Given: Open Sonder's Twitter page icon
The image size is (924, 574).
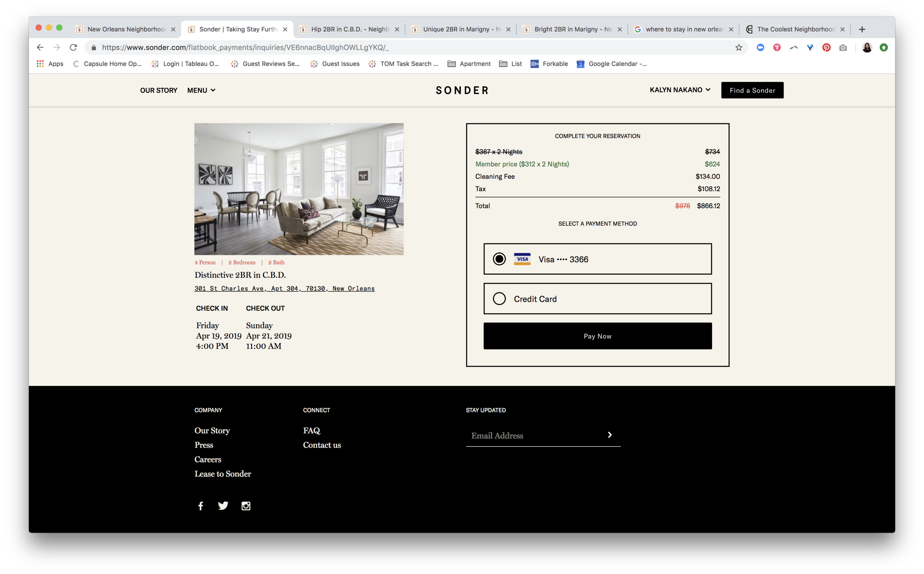Looking at the screenshot, I should [x=223, y=506].
